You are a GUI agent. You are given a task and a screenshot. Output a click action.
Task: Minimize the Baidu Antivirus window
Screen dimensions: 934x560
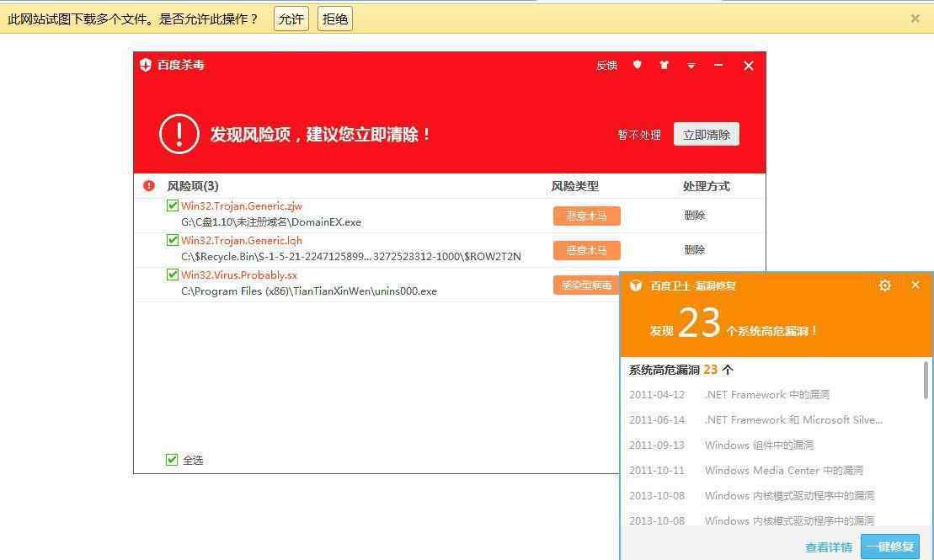click(718, 65)
